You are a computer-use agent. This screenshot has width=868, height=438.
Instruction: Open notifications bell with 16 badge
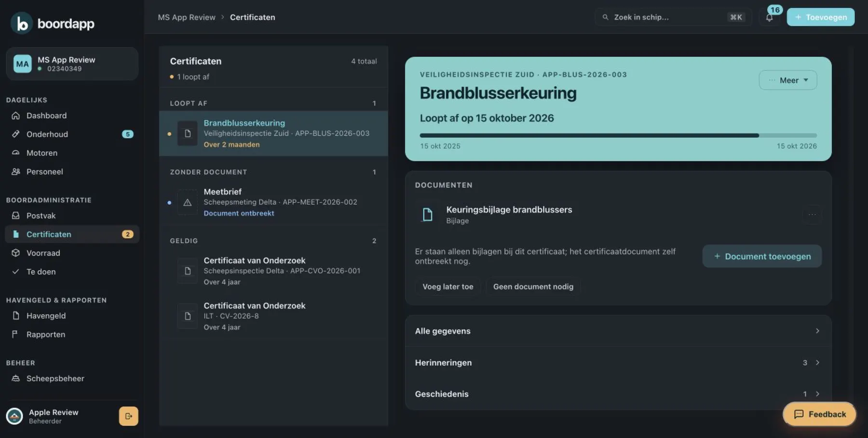[x=770, y=17]
